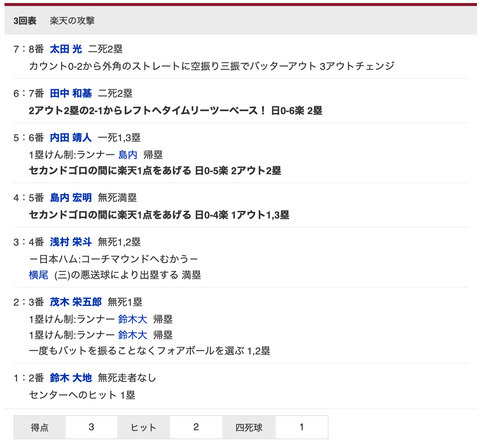Open player link 内田 靖人
Screen dimensions: 480x443
(x=71, y=138)
